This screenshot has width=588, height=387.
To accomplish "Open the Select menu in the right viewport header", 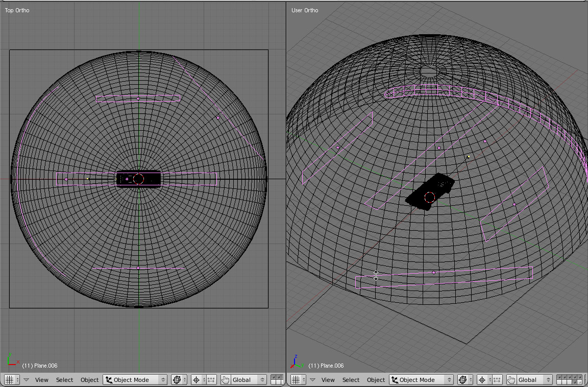I will tap(351, 380).
